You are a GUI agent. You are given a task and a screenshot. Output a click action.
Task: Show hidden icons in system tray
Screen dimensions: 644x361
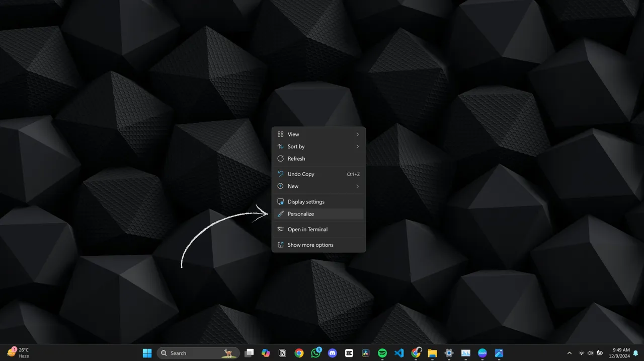pyautogui.click(x=570, y=353)
